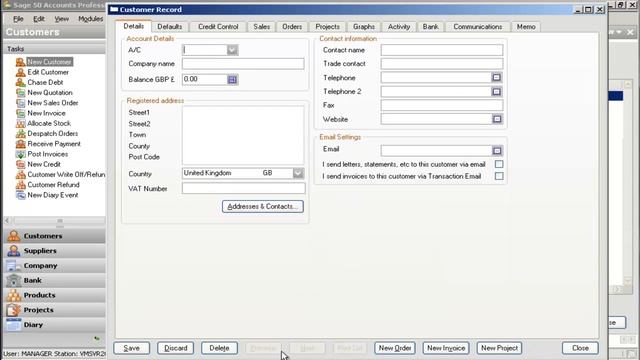Click the Discard button
The height and width of the screenshot is (360, 640).
(x=176, y=348)
